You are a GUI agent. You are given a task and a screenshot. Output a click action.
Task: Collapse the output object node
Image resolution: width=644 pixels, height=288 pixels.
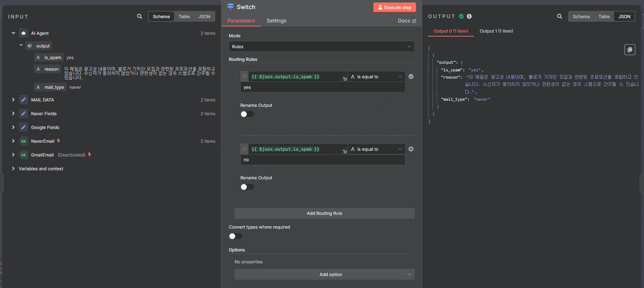(21, 45)
